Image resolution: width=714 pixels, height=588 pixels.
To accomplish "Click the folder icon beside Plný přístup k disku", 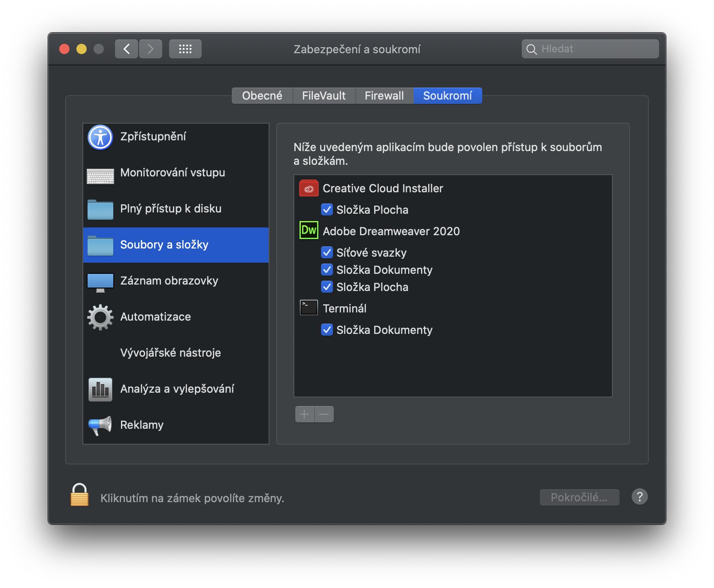I will coord(100,209).
